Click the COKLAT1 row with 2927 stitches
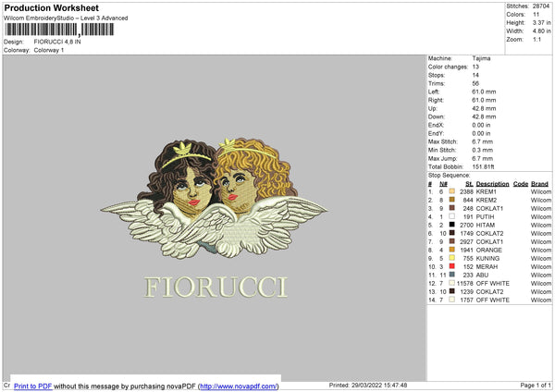555x392 pixels. tap(489, 241)
